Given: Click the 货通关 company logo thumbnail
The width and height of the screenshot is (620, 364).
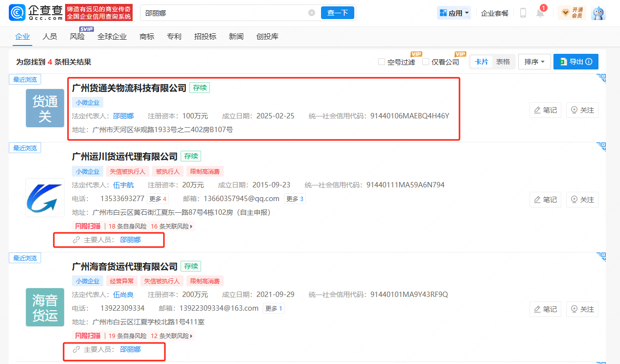Looking at the screenshot, I should 45,108.
